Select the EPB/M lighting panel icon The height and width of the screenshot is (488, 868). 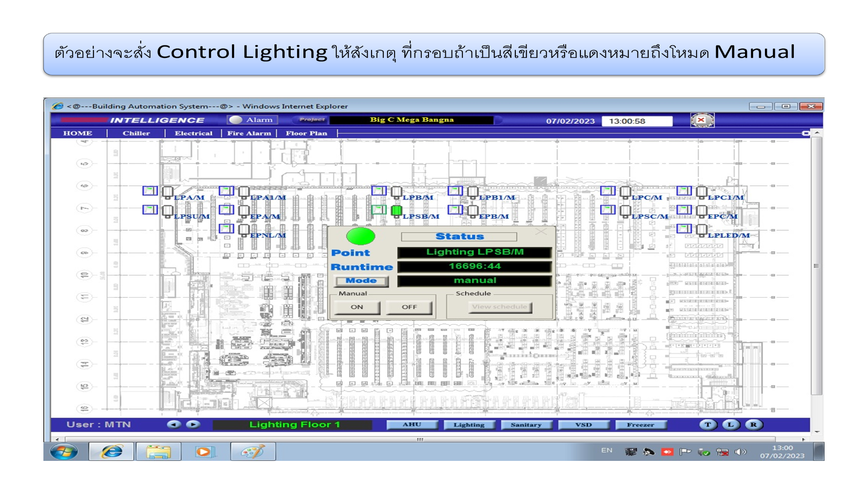pos(473,211)
